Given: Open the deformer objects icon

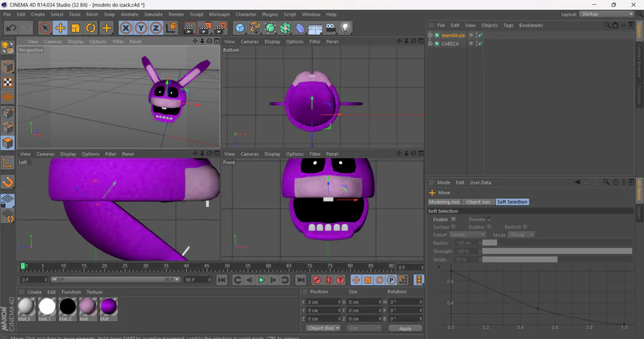Looking at the screenshot, I should [x=301, y=28].
